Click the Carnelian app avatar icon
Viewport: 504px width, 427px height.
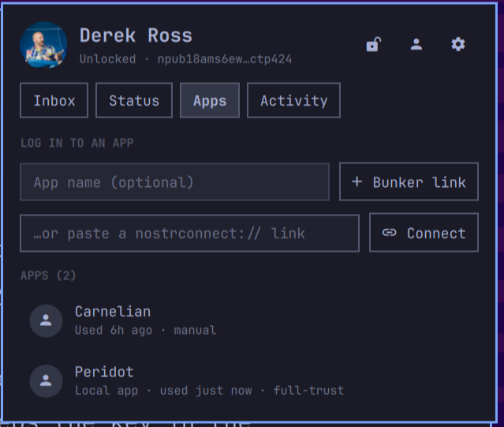[46, 320]
